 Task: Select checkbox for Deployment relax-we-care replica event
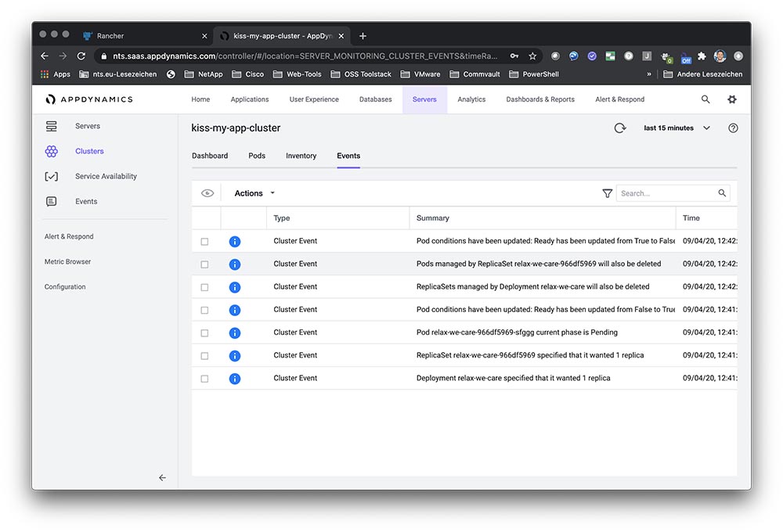coord(204,379)
